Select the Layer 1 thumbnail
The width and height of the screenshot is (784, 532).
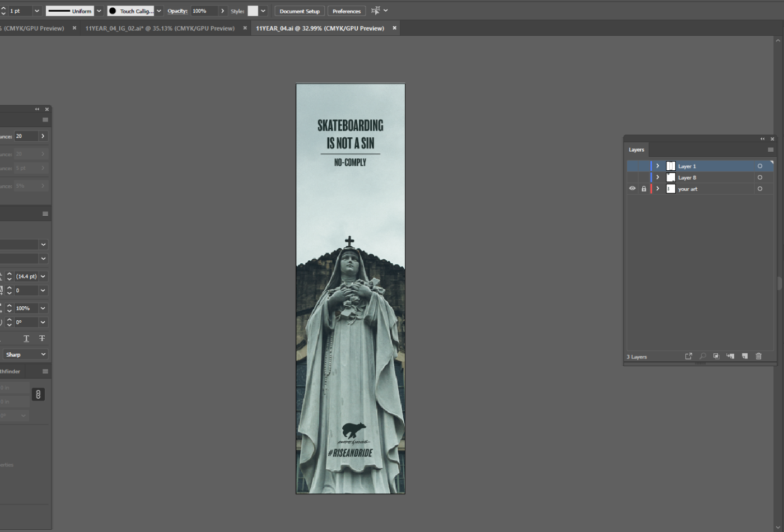point(670,166)
